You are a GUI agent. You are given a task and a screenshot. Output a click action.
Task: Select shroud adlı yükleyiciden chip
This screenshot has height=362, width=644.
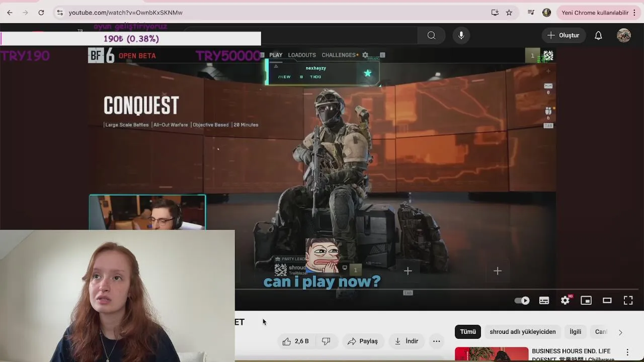523,332
